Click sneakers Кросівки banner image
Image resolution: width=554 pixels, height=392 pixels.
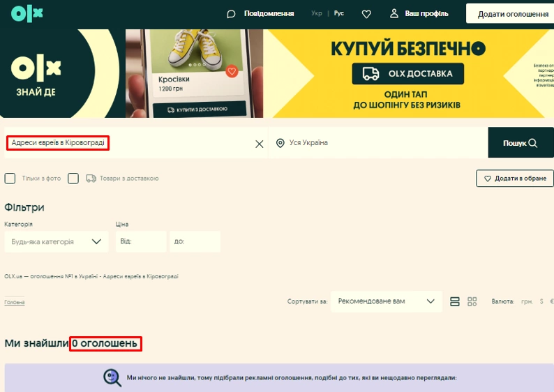click(195, 50)
